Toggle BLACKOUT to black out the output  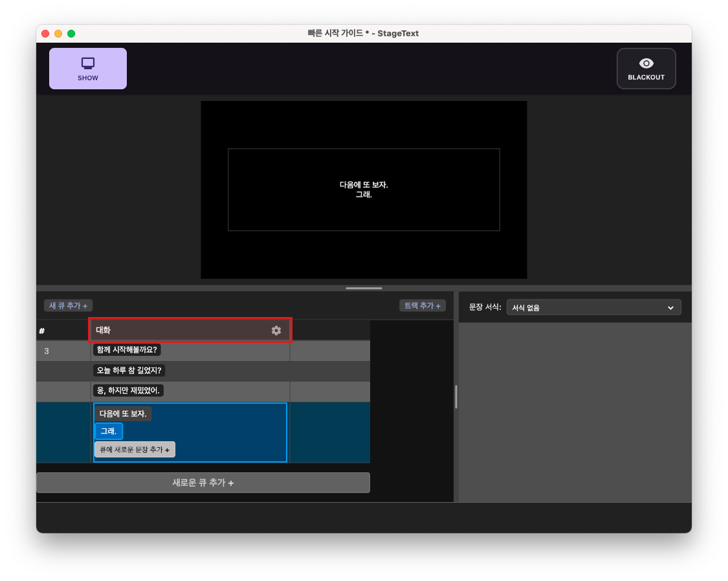646,68
